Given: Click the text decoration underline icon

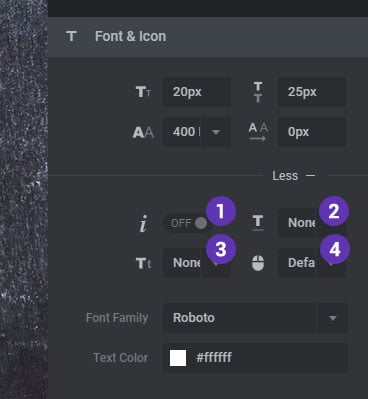Looking at the screenshot, I should [258, 223].
